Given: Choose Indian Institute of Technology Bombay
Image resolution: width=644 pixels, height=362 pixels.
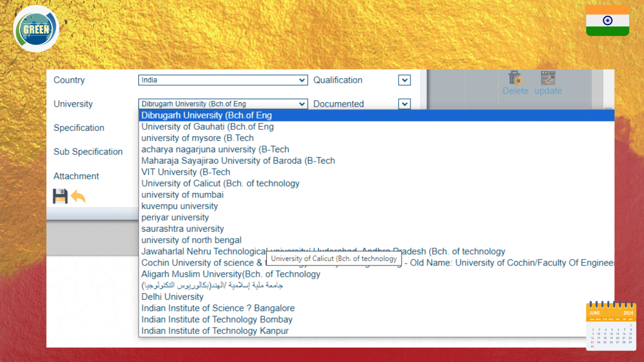Looking at the screenshot, I should click(x=377, y=319).
